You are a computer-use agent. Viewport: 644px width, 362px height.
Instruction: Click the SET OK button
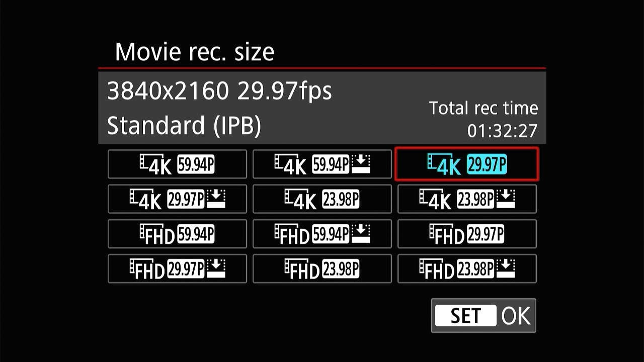click(484, 315)
